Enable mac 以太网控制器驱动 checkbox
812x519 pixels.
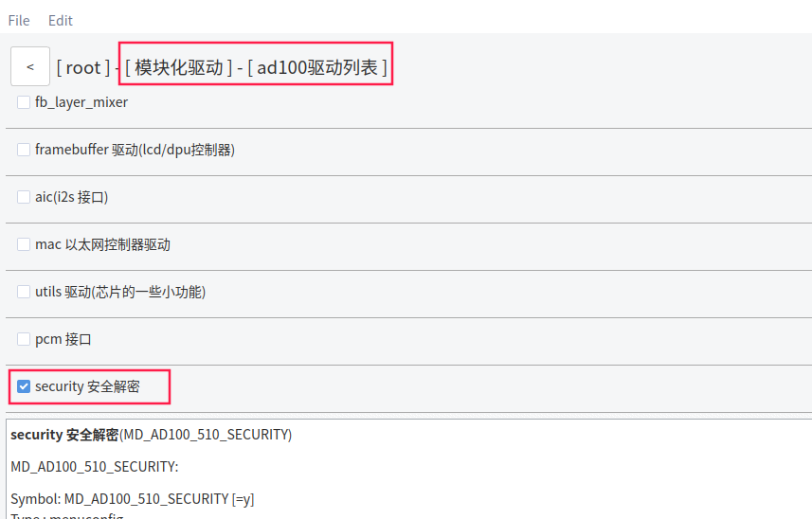24,244
